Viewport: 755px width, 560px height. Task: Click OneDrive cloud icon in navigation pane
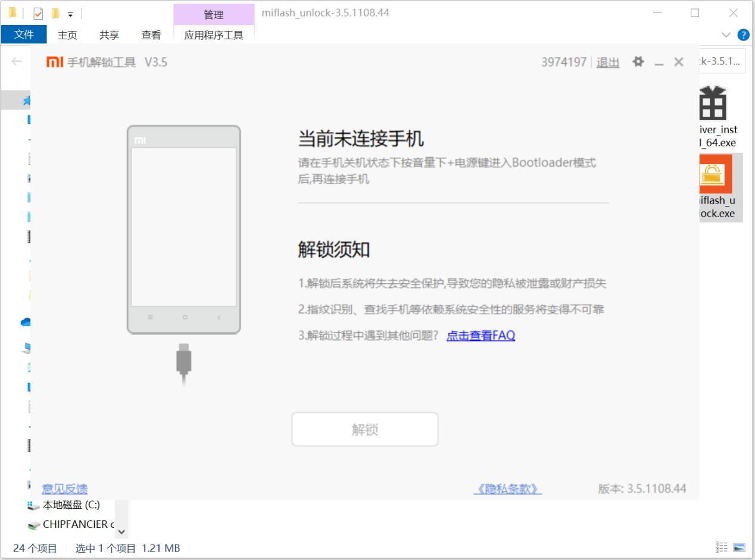pos(26,322)
